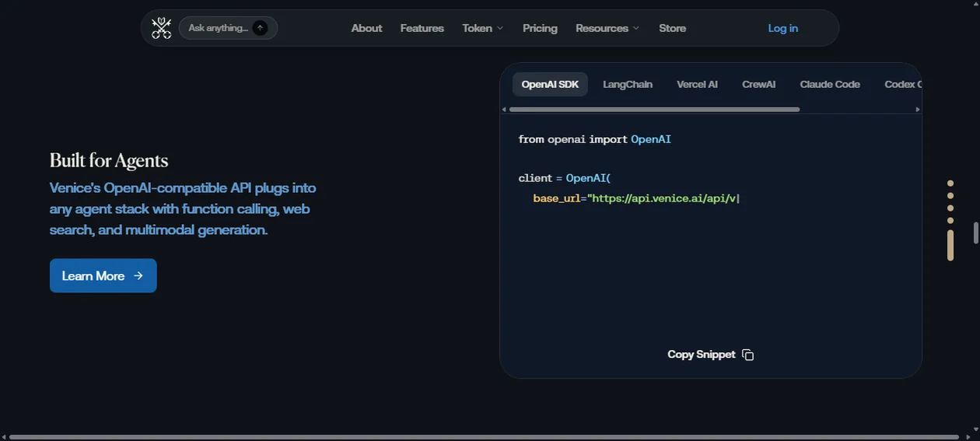Click the base_url code line
The image size is (980, 441).
pyautogui.click(x=635, y=198)
